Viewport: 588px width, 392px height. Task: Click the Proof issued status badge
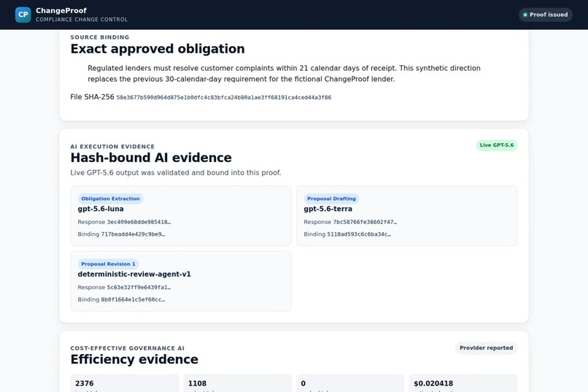[545, 15]
